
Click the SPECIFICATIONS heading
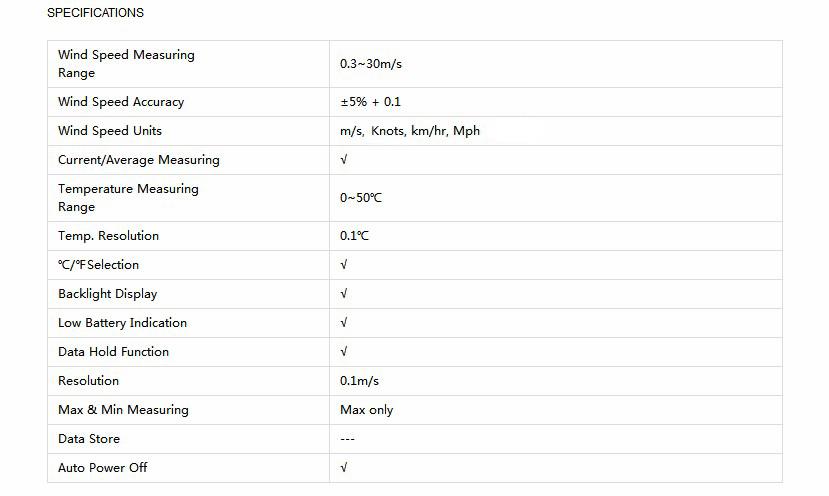pos(95,13)
